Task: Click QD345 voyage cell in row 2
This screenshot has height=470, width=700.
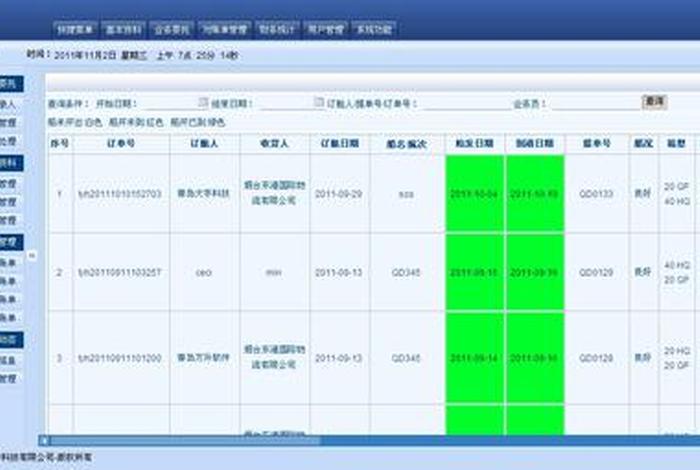Action: point(406,272)
